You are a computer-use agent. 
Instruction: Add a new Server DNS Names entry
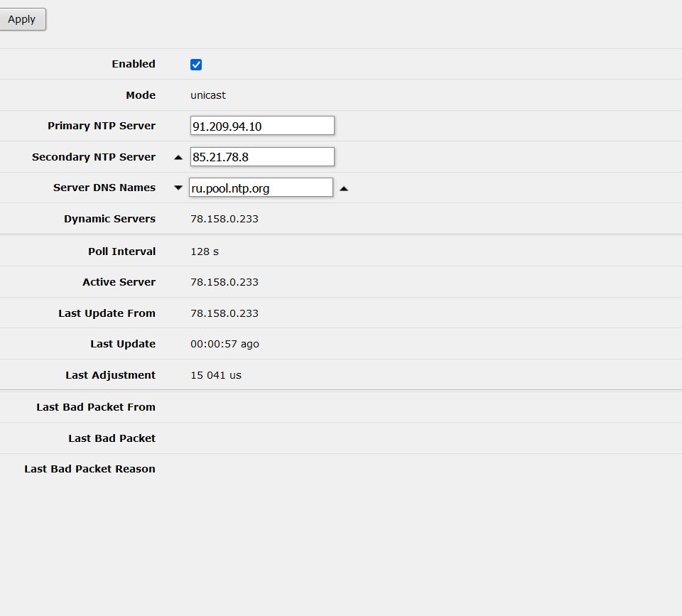click(x=178, y=188)
